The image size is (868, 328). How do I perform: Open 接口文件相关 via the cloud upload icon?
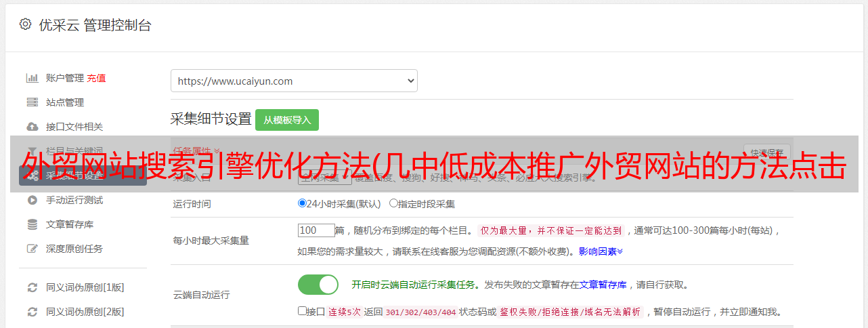pyautogui.click(x=32, y=127)
